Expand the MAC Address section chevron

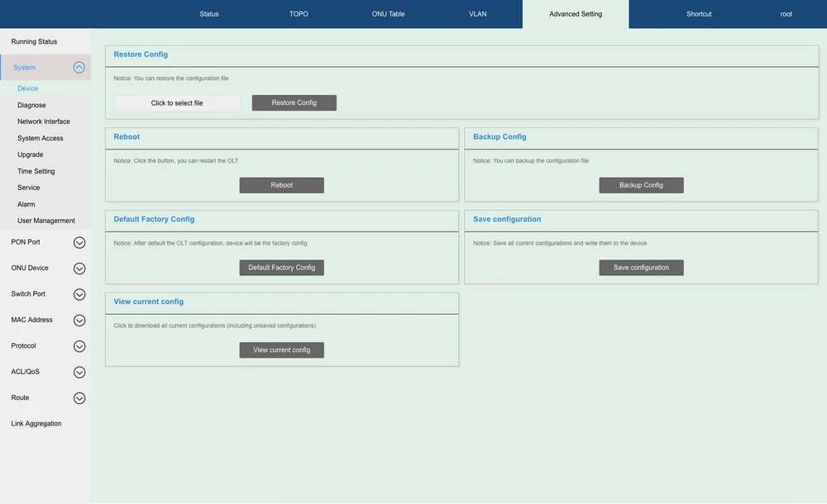(x=79, y=321)
